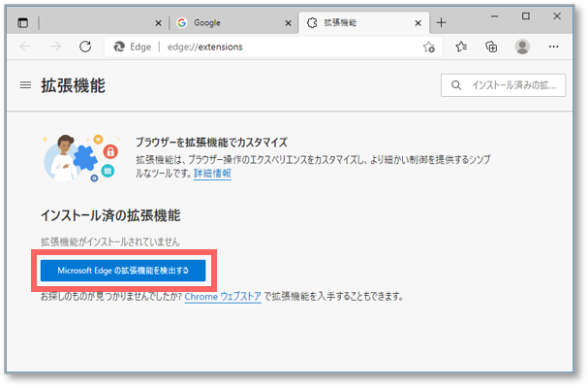Open the Settings and more ellipsis menu
This screenshot has height=387, width=588.
pyautogui.click(x=553, y=47)
